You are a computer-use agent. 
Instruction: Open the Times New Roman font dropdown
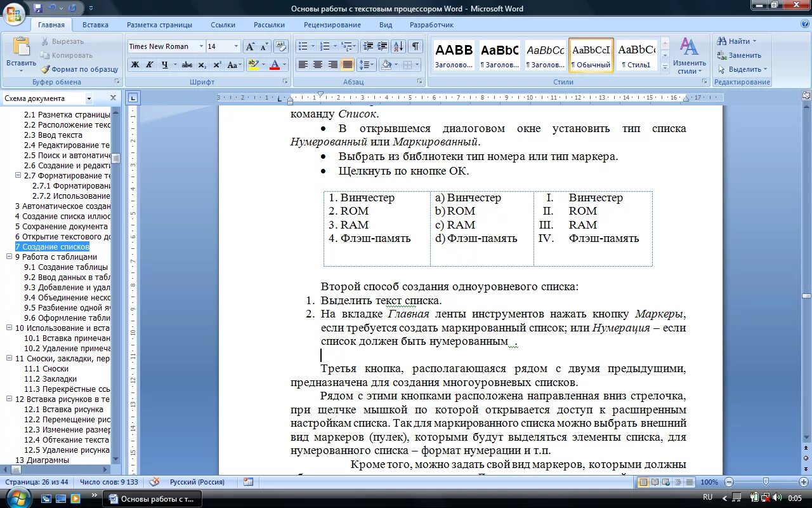pyautogui.click(x=201, y=46)
